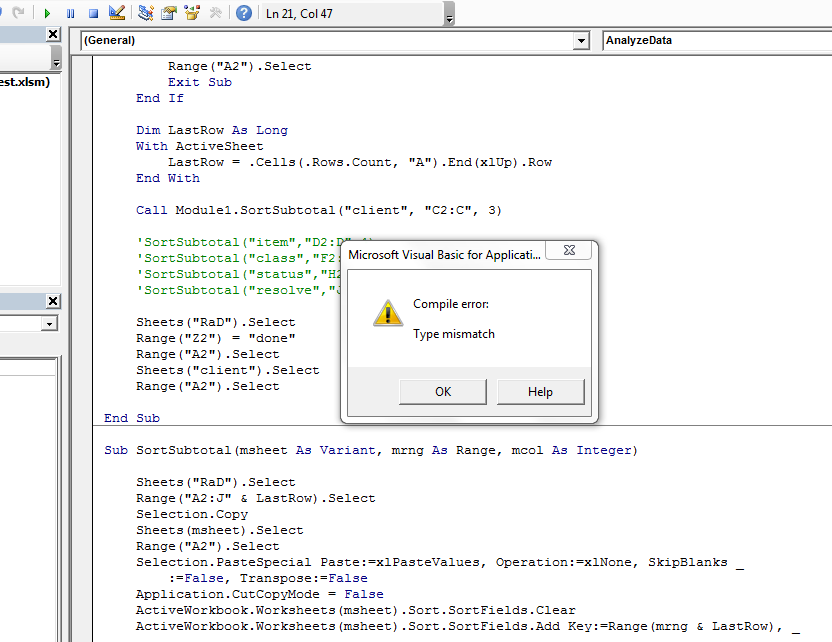Open VBA Help with the question mark icon
The image size is (832, 642).
[243, 13]
